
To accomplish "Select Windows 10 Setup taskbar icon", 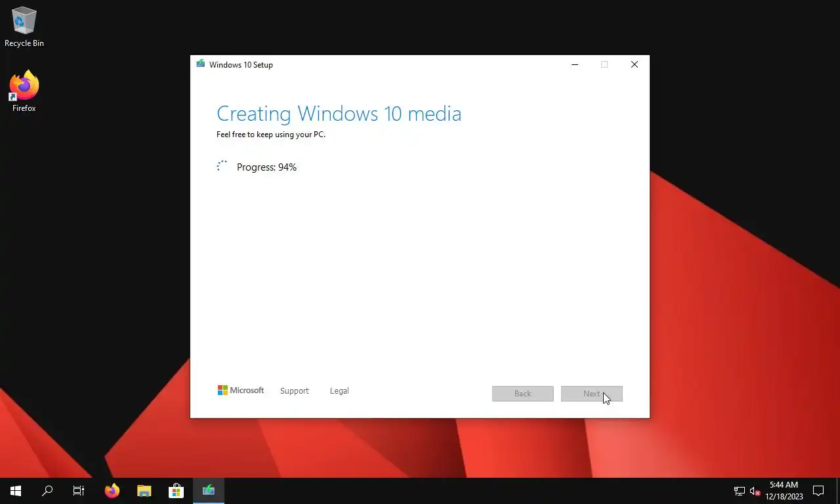I will 209,491.
